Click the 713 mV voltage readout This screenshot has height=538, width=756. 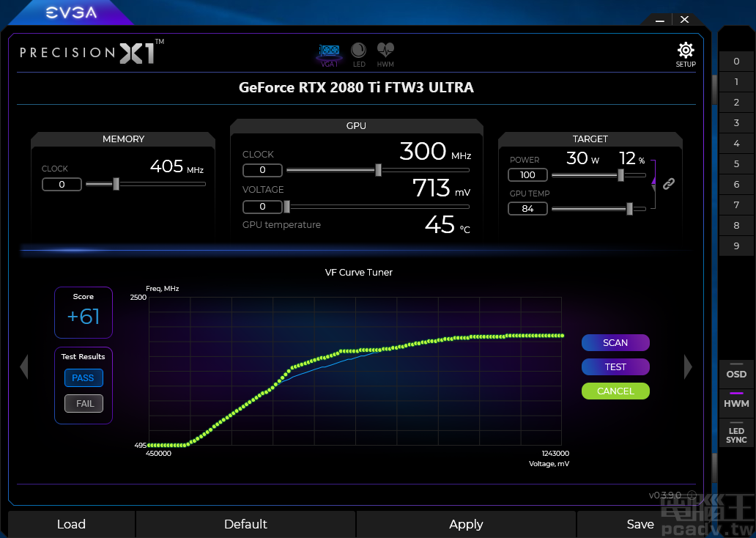(x=441, y=188)
